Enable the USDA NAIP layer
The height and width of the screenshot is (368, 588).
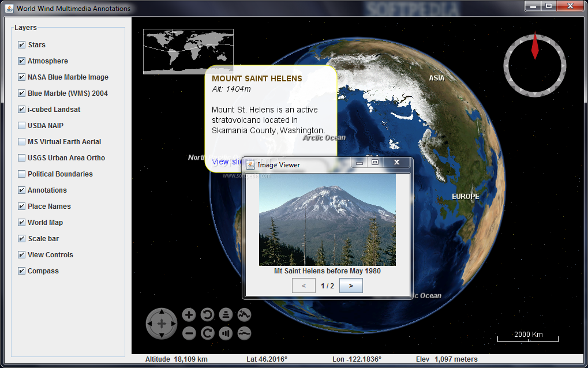pyautogui.click(x=21, y=126)
